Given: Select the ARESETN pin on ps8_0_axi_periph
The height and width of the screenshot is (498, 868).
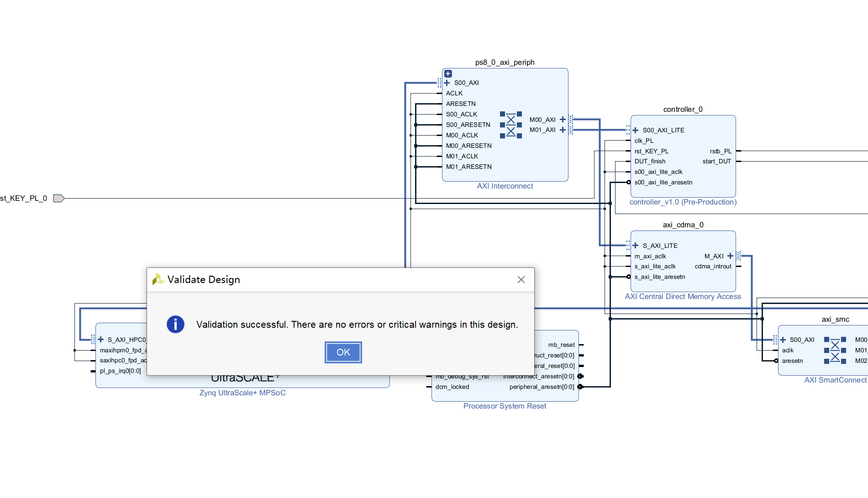Looking at the screenshot, I should (461, 104).
